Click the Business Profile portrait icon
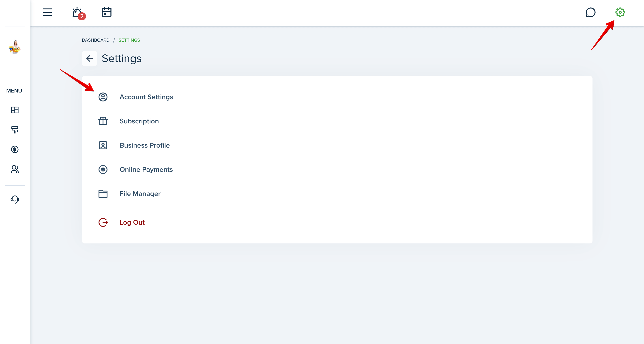This screenshot has width=644, height=344. coord(103,146)
